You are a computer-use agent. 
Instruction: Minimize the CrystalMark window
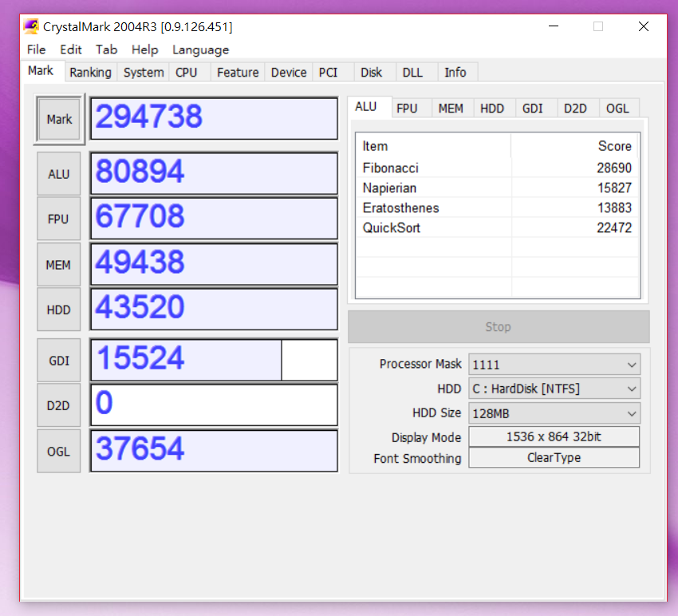click(x=554, y=26)
